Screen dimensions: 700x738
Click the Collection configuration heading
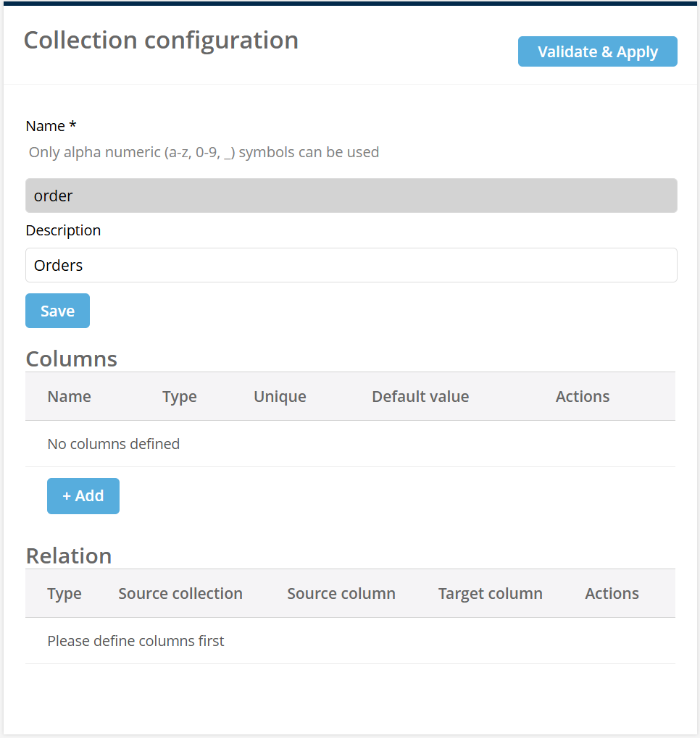161,40
